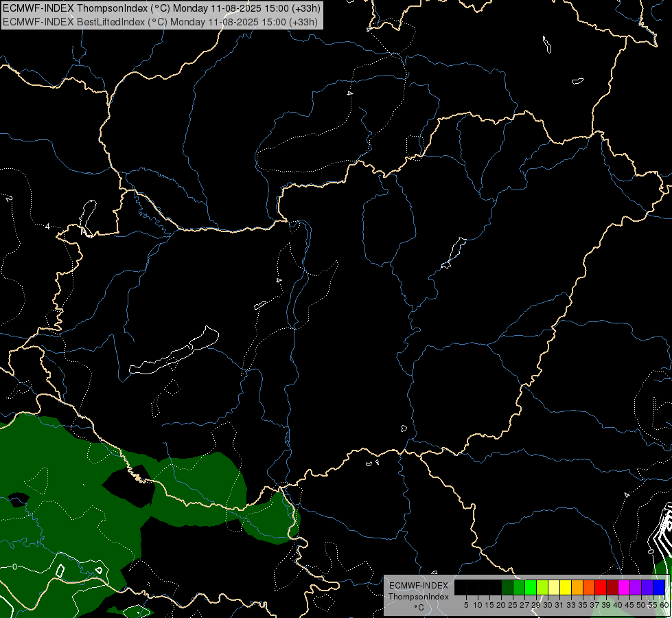
Task: Click the legend tick value 20
Action: [x=501, y=605]
